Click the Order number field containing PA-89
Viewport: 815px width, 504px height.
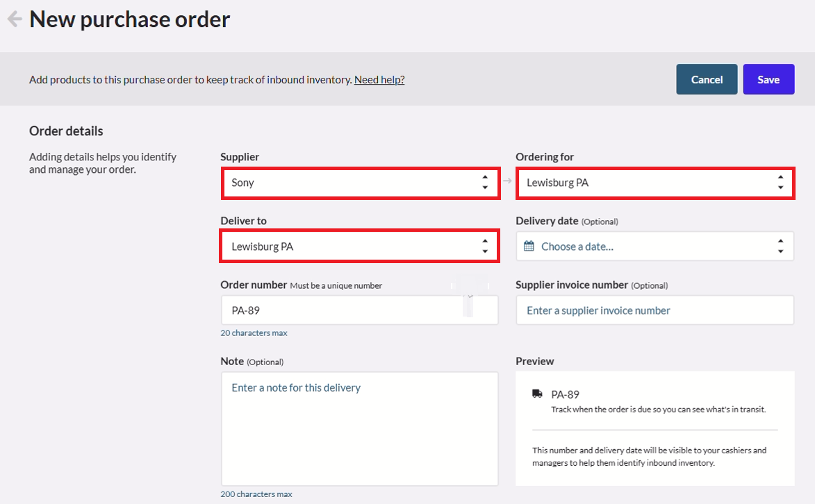pos(360,310)
